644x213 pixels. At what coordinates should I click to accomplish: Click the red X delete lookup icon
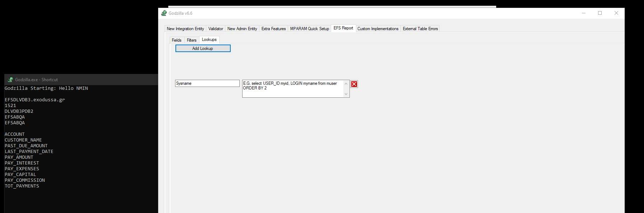354,84
